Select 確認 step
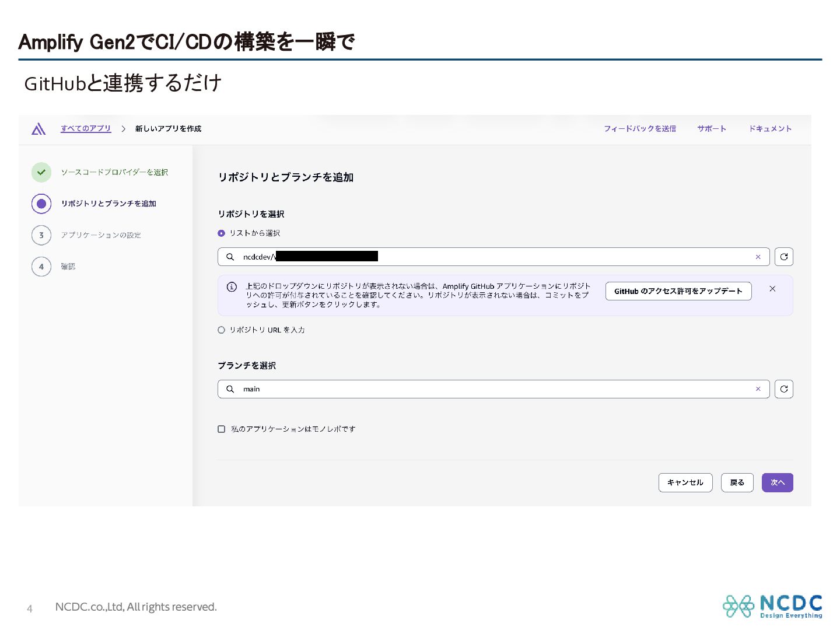 coord(68,267)
